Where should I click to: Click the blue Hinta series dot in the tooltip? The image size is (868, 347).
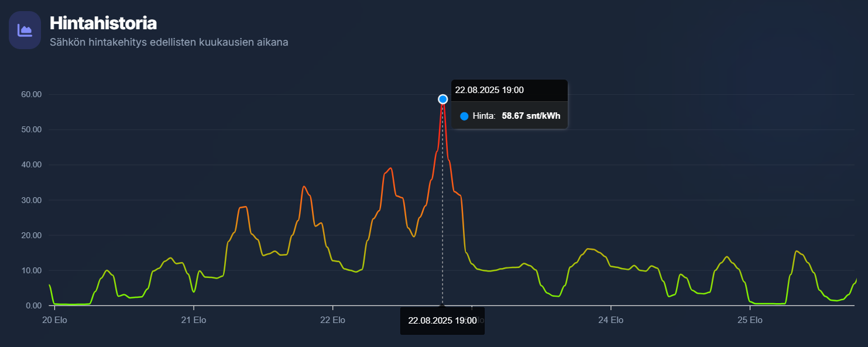tap(464, 116)
